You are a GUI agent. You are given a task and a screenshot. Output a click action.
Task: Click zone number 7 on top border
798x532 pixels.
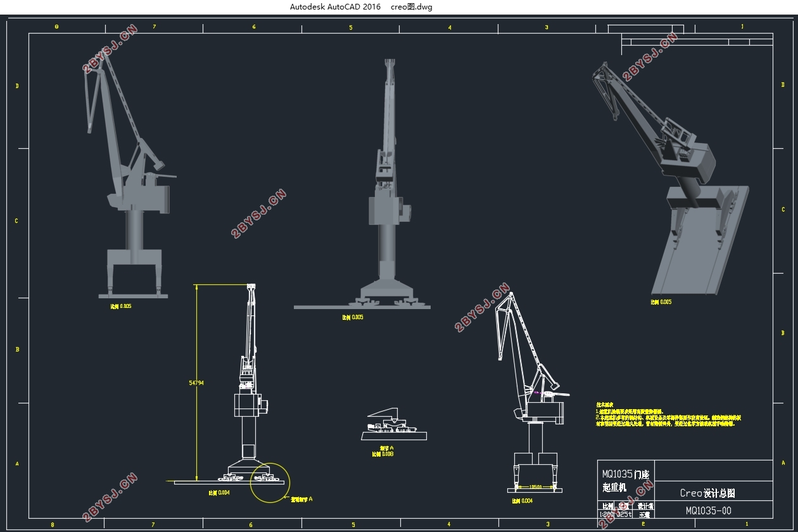click(154, 27)
